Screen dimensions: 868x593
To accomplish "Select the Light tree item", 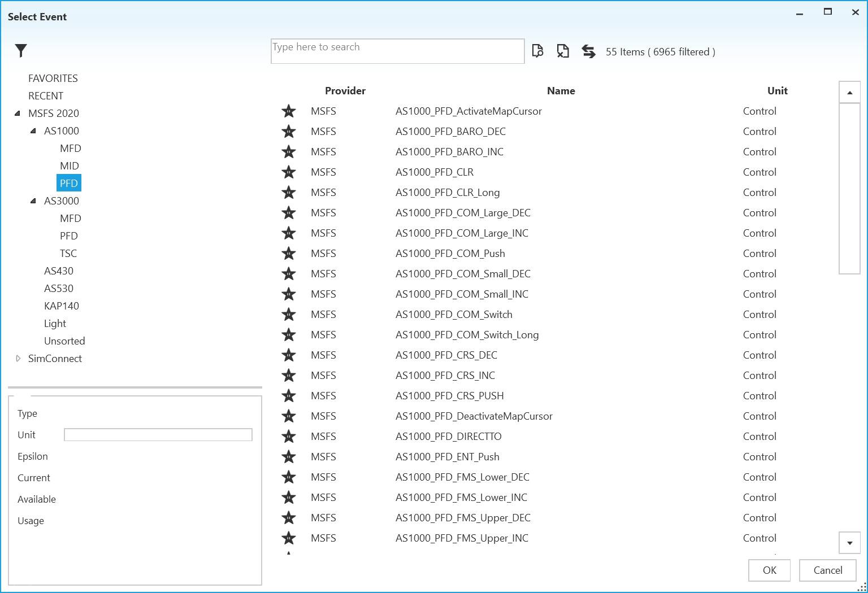I will pos(55,324).
